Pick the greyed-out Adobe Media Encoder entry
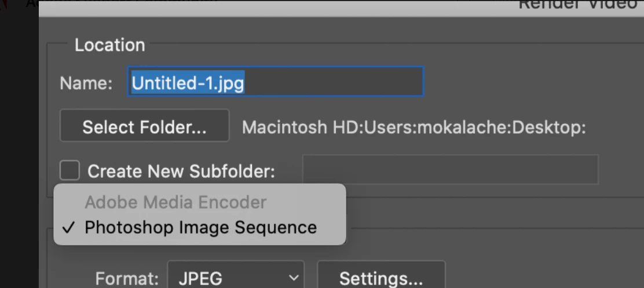Image resolution: width=644 pixels, height=288 pixels. click(176, 202)
